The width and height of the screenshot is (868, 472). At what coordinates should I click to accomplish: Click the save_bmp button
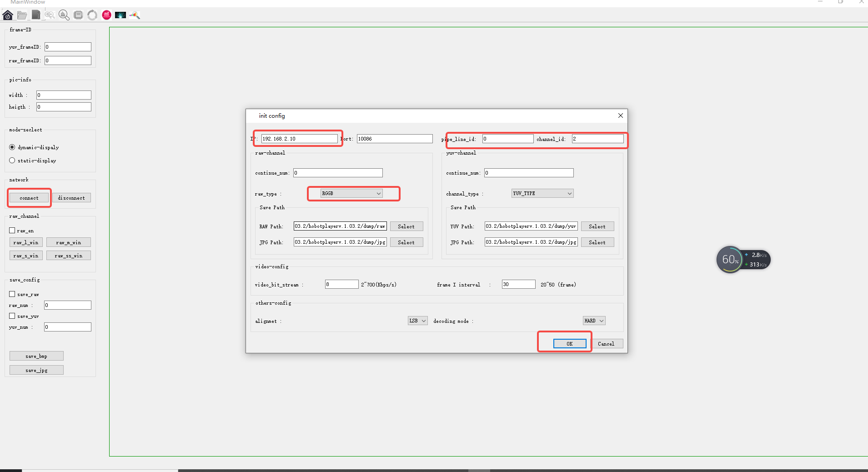pos(36,356)
